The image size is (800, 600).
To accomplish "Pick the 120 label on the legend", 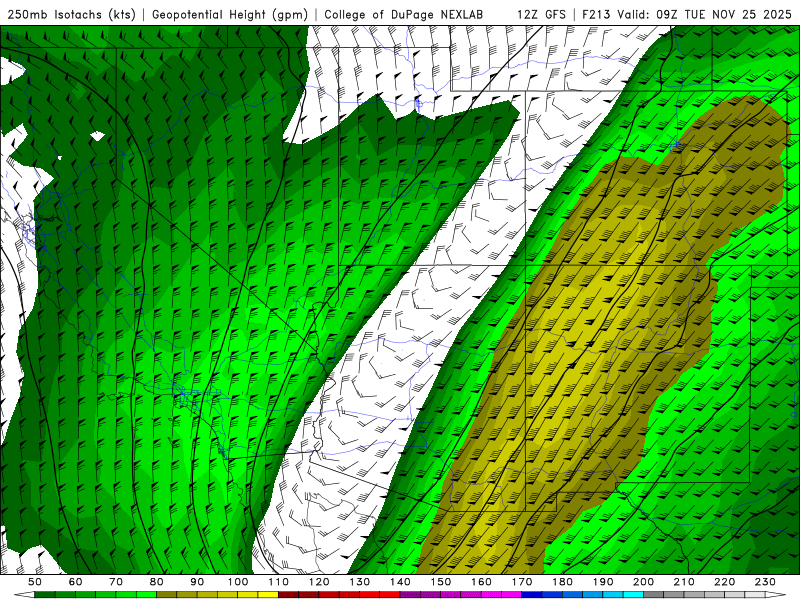I will coord(319,582).
